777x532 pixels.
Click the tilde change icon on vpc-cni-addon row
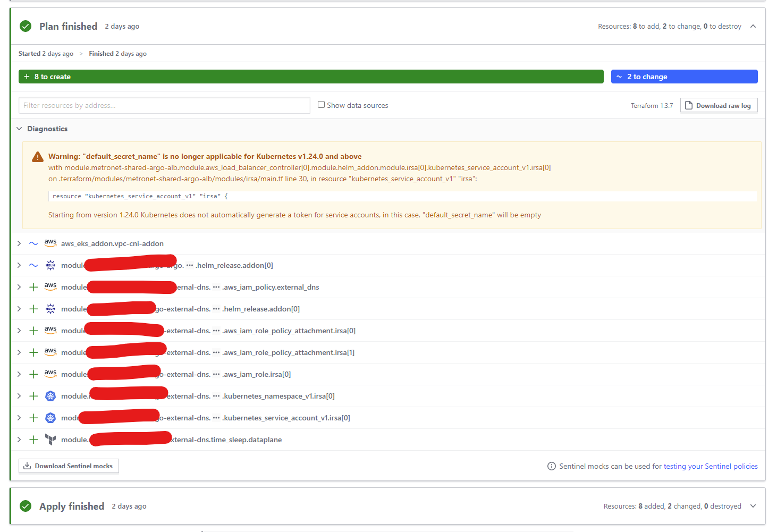(33, 243)
